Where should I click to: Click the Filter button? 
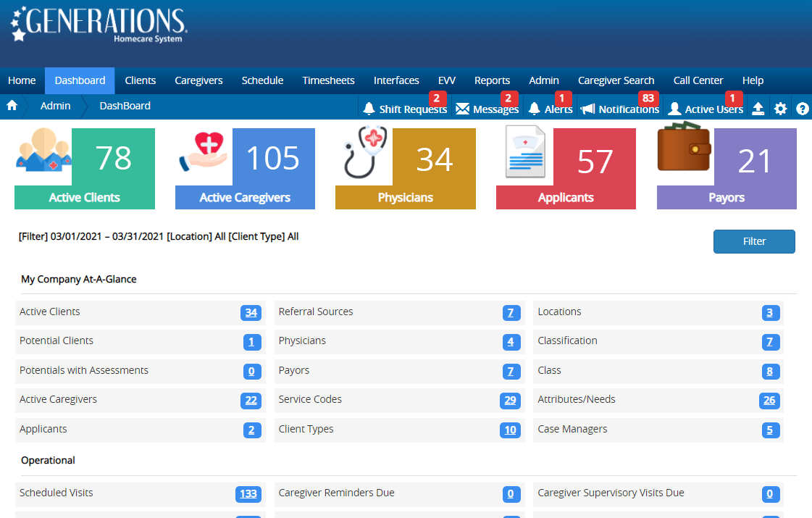coord(754,241)
